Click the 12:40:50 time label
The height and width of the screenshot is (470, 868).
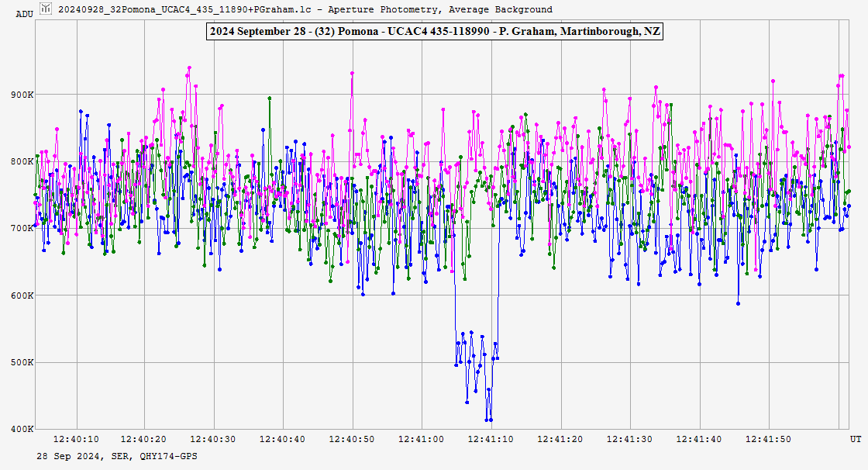point(352,439)
